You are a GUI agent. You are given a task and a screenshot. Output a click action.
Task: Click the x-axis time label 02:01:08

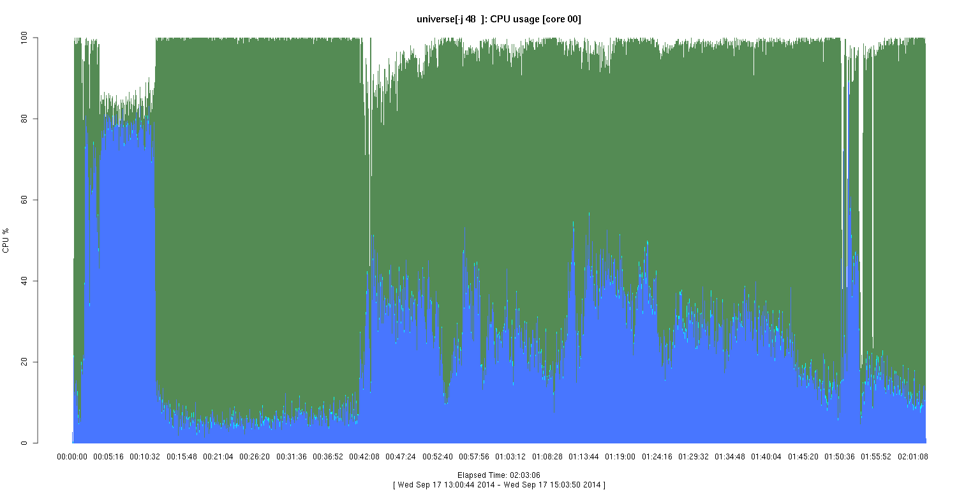[x=913, y=457]
